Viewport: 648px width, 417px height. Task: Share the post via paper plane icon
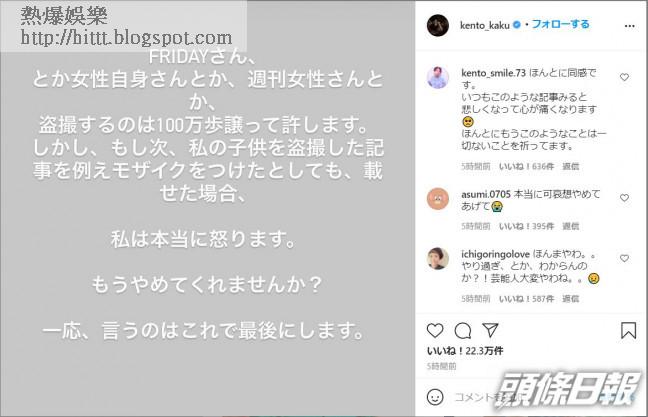490,330
